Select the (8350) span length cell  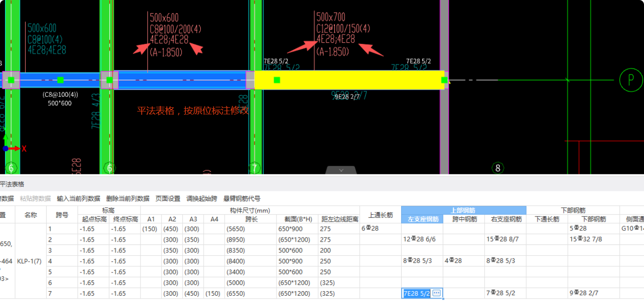[x=251, y=250]
